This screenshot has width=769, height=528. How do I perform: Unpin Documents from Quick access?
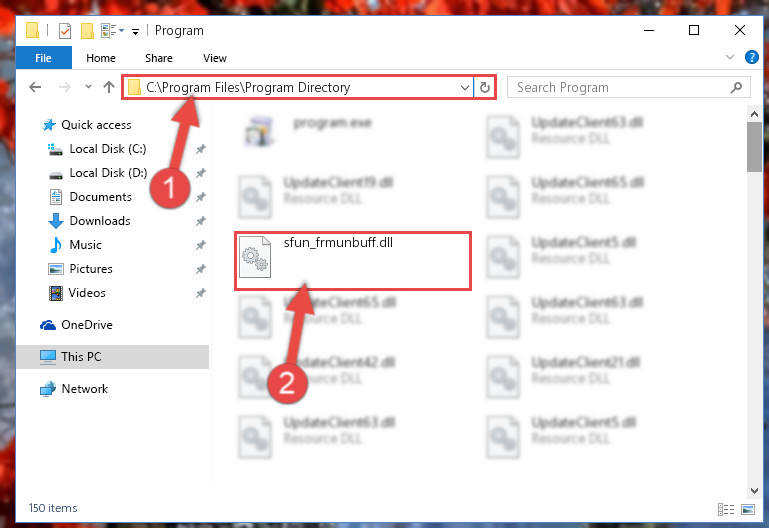(201, 197)
